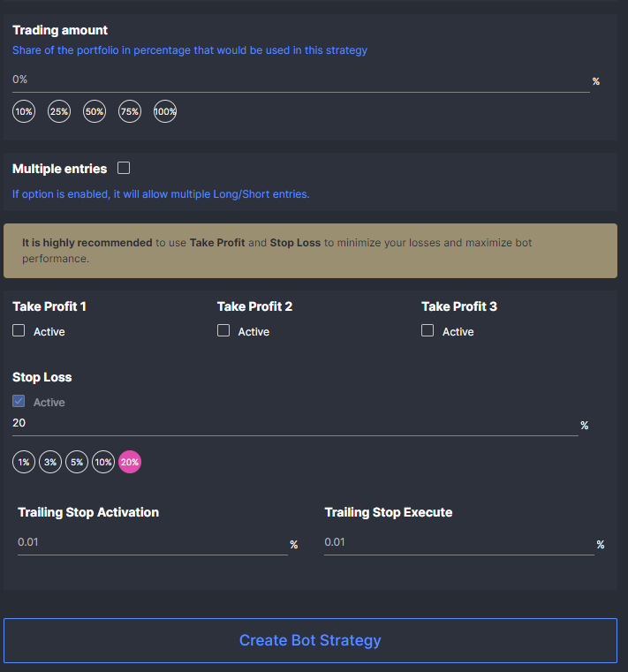Image resolution: width=628 pixels, height=672 pixels.
Task: Choose the 3% stop loss preset
Action: click(x=50, y=462)
